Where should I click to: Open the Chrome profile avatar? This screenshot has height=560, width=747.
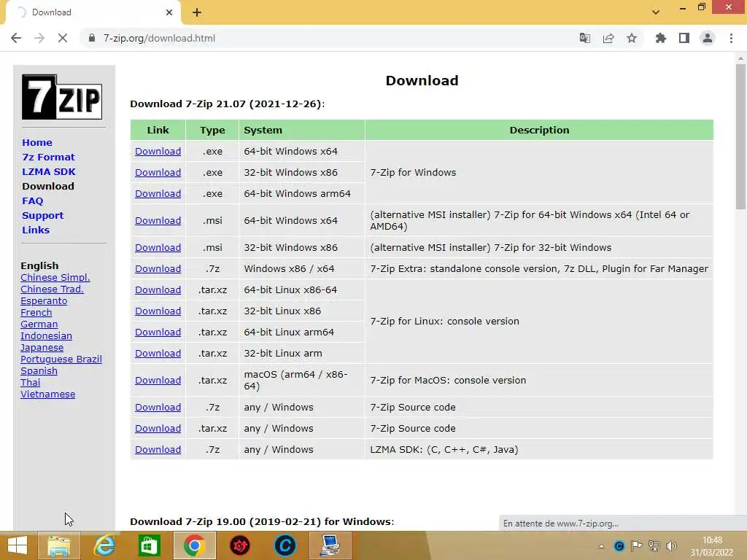[708, 38]
